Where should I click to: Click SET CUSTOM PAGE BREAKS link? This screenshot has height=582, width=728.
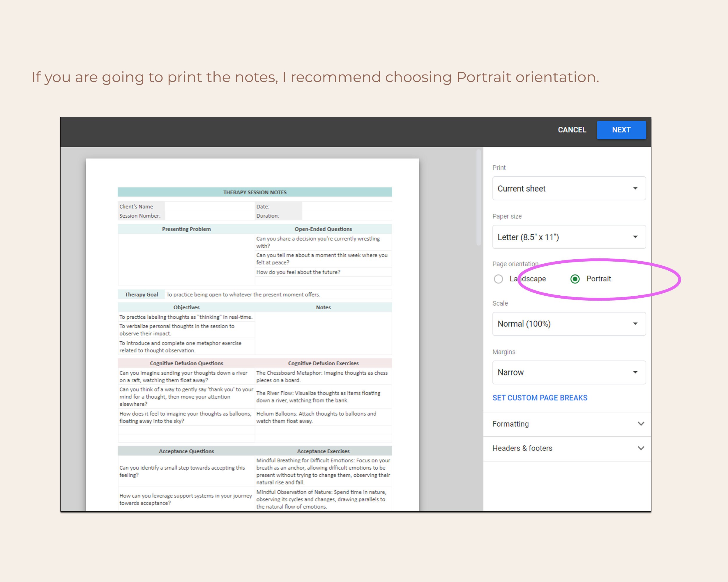(540, 398)
